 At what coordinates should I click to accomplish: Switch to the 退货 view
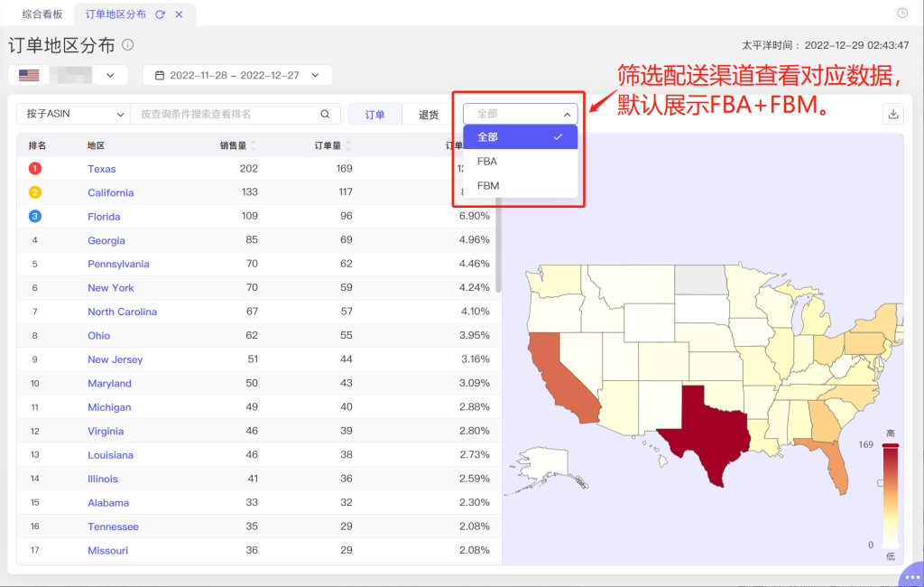click(429, 115)
